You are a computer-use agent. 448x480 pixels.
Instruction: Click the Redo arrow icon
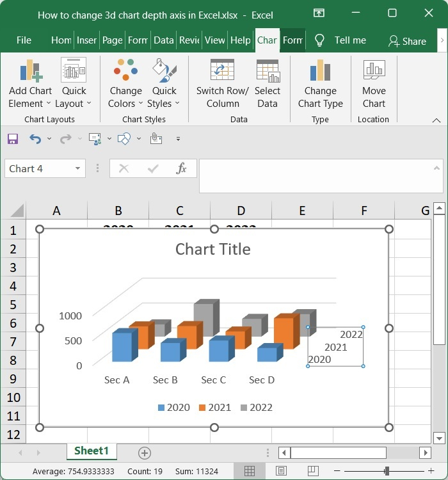65,139
